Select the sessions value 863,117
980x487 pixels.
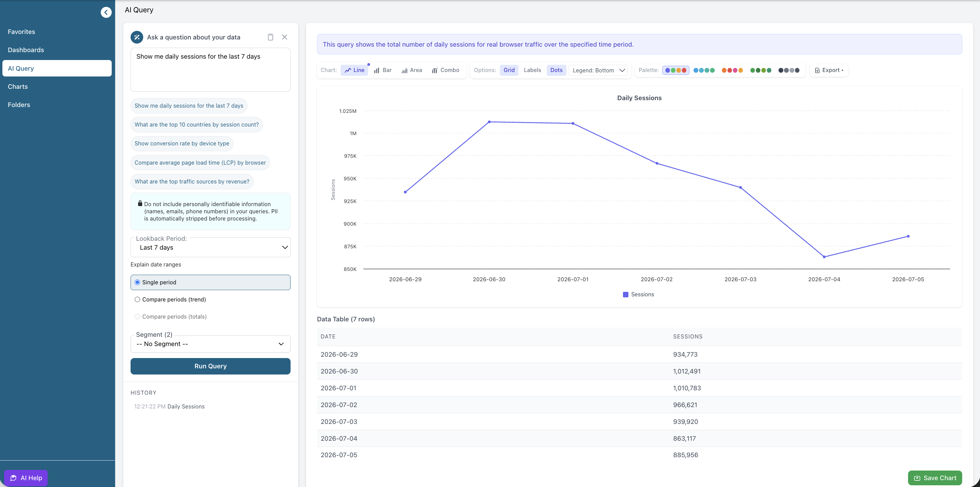(684, 438)
